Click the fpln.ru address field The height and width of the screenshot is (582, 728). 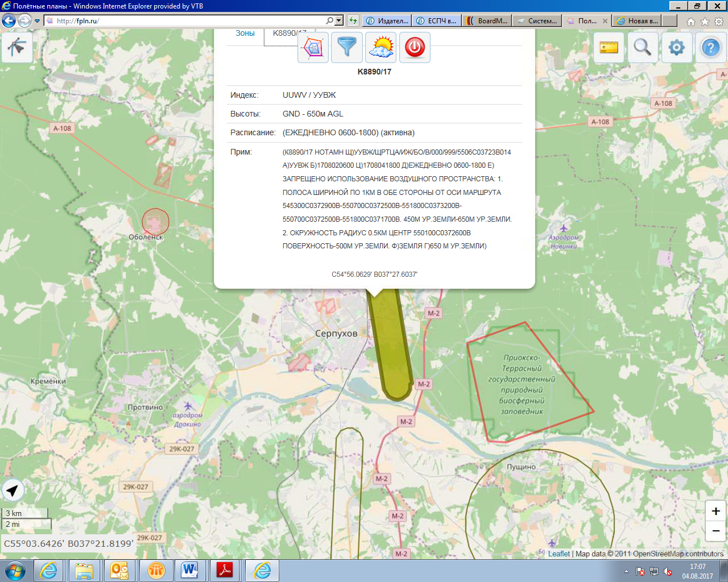coord(188,21)
